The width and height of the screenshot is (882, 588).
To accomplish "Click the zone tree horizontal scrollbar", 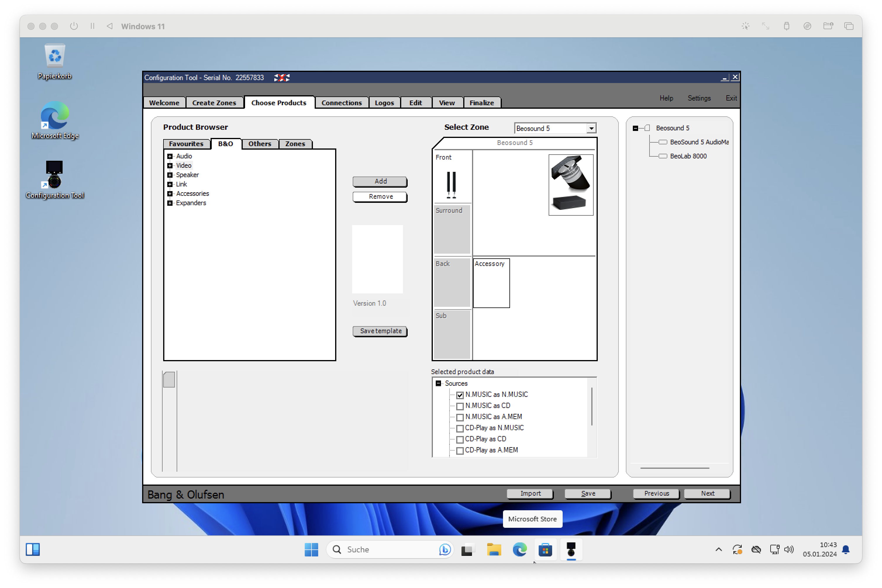I will [x=675, y=468].
